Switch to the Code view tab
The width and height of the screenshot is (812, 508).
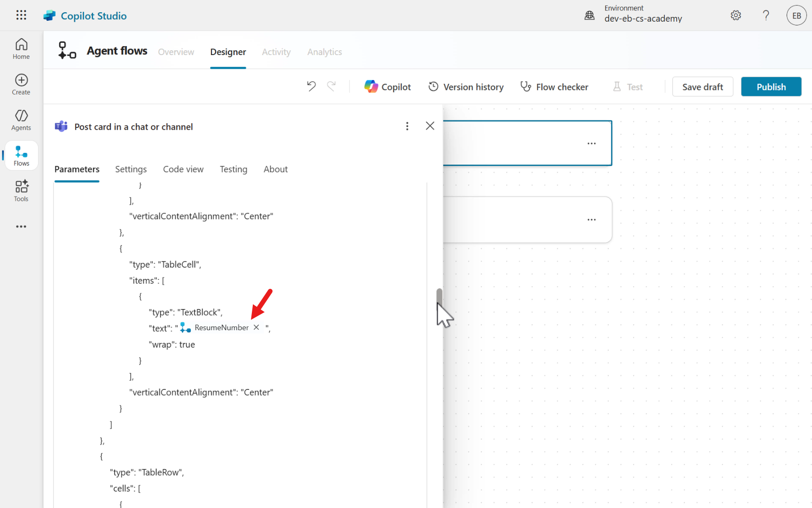(x=183, y=169)
